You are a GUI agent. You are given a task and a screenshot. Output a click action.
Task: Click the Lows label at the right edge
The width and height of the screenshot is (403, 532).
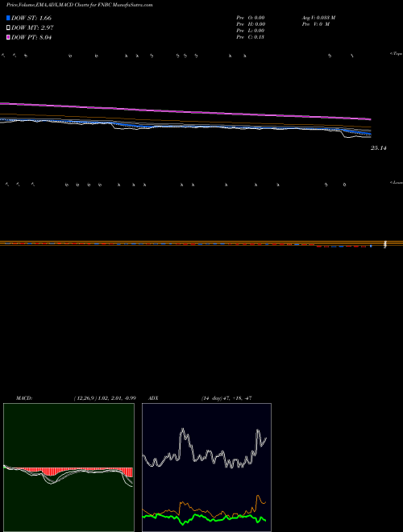397,182
